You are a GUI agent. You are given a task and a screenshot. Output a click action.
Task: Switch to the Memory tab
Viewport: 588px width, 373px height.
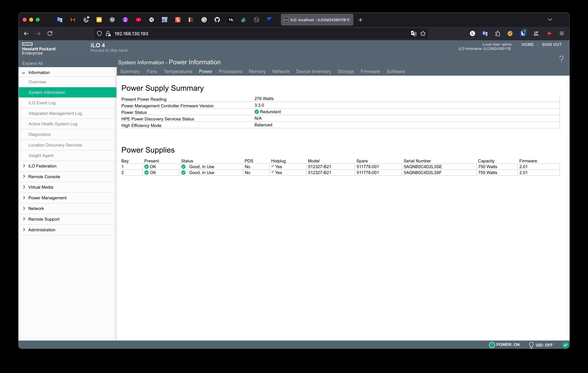click(x=257, y=71)
